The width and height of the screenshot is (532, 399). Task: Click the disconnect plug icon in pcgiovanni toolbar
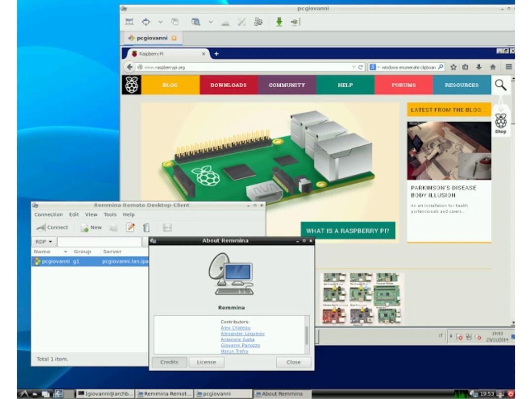tap(295, 22)
